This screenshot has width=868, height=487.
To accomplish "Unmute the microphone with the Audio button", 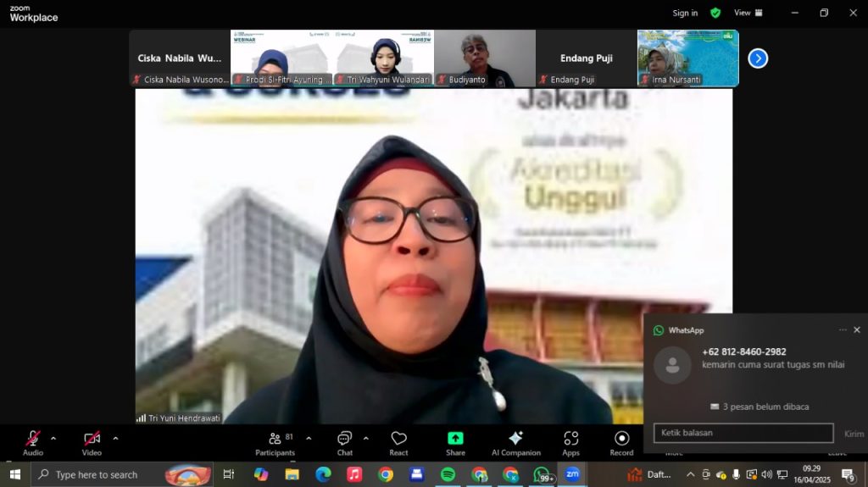I will coord(33,443).
